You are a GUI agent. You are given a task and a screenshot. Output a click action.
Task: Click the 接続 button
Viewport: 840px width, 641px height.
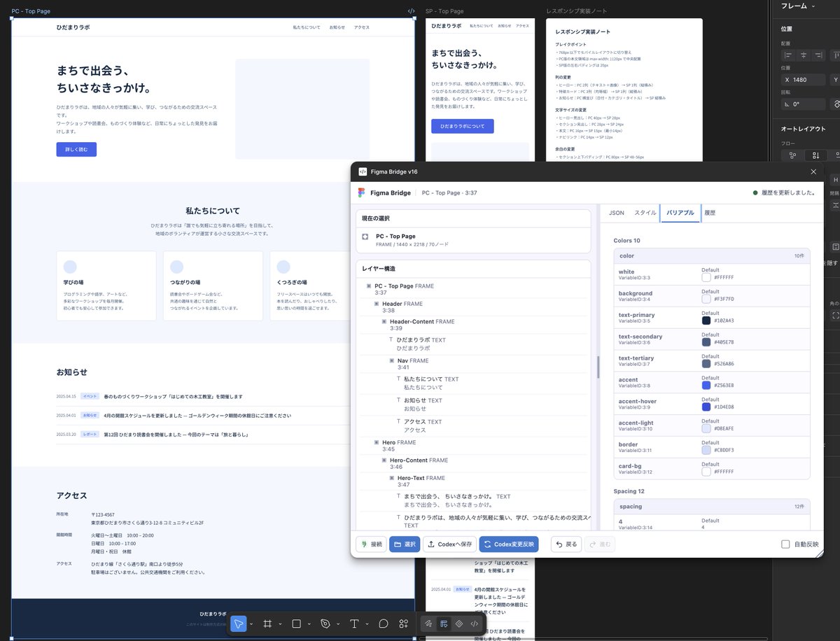click(371, 544)
